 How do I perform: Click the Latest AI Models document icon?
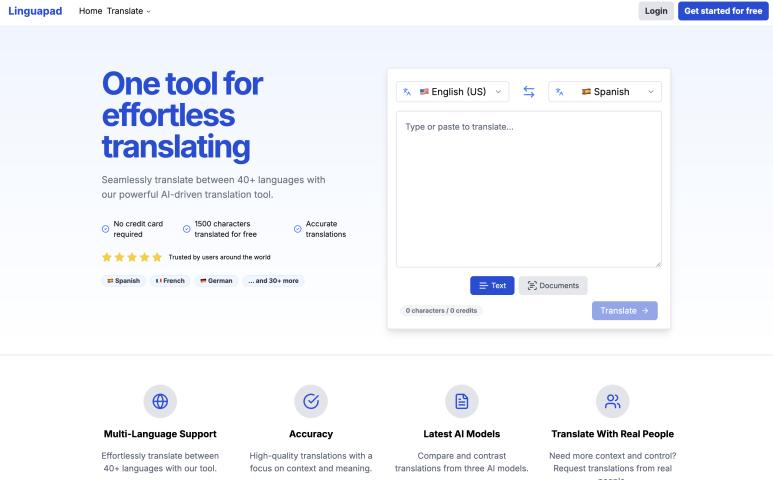pyautogui.click(x=461, y=401)
